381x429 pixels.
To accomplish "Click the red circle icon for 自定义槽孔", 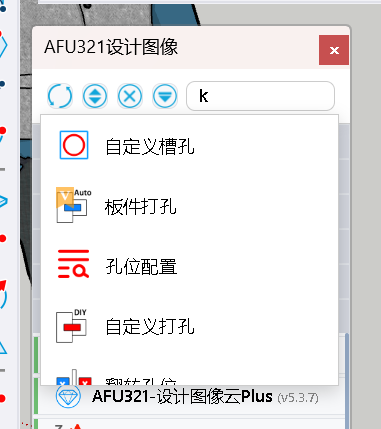I will (74, 145).
